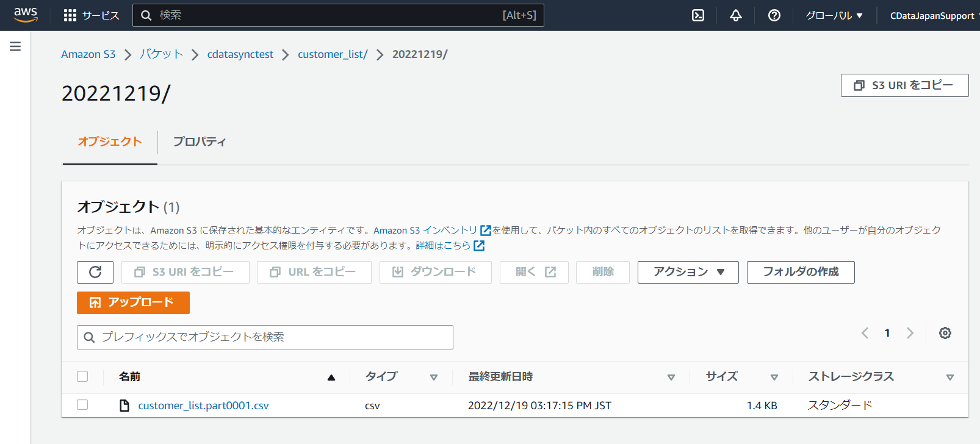The image size is (980, 444).
Task: Sort by サイズ column arrow
Action: click(774, 378)
